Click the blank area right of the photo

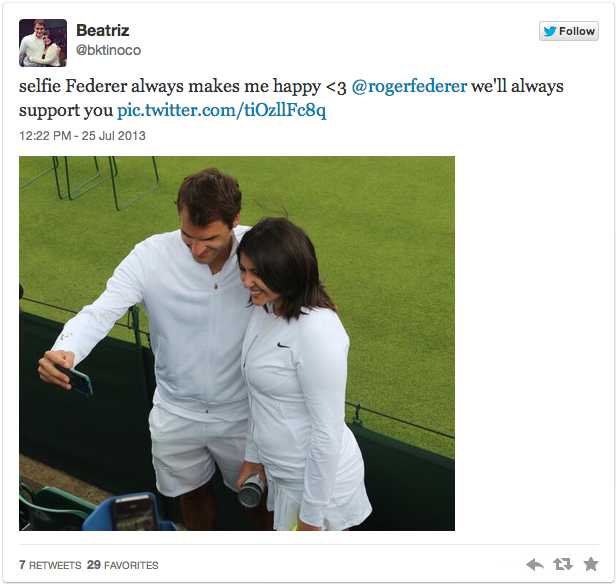[526, 343]
